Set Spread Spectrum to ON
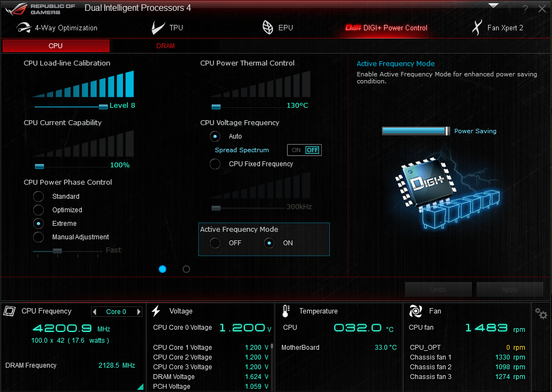This screenshot has width=552, height=392. pos(296,151)
